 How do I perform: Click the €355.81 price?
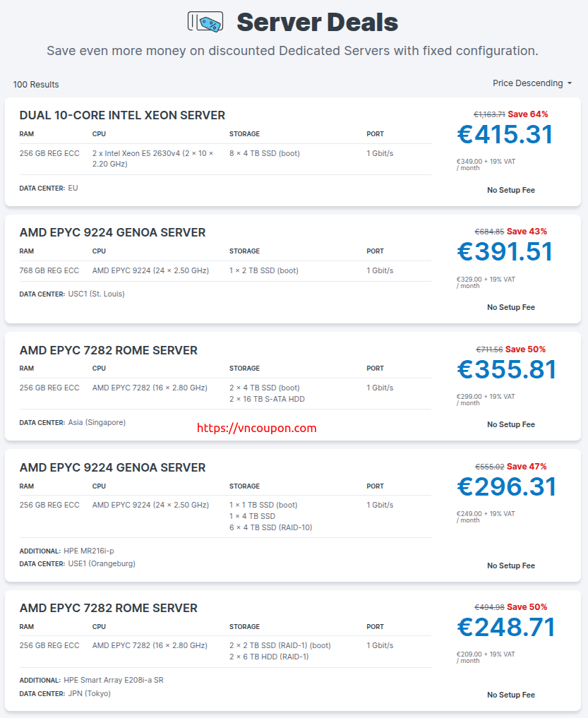[507, 369]
